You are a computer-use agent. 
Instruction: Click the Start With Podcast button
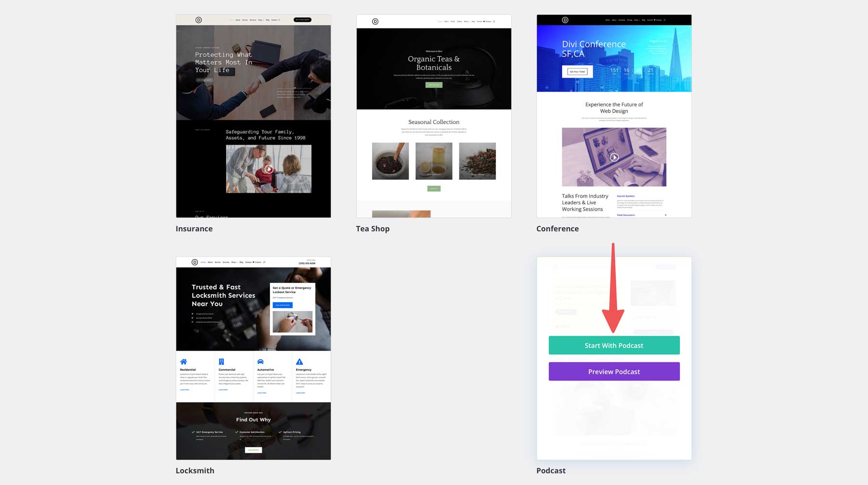click(614, 345)
